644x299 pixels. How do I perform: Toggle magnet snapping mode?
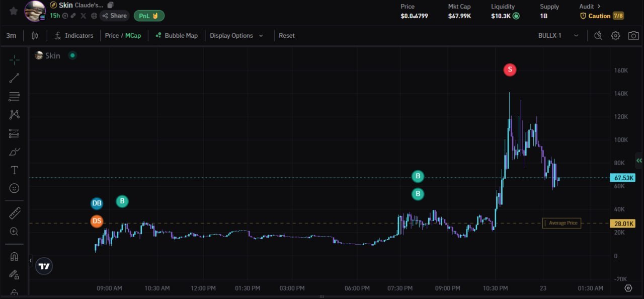[14, 256]
